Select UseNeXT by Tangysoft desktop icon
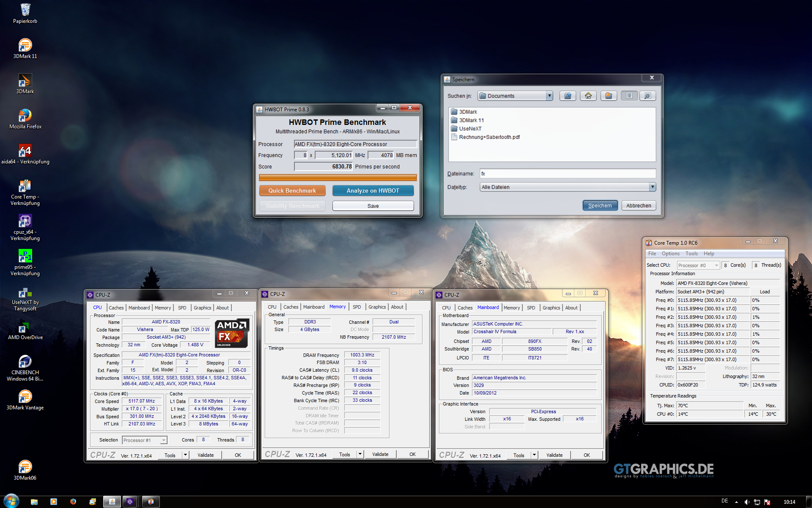Viewport: 812px width, 508px height. point(25,299)
